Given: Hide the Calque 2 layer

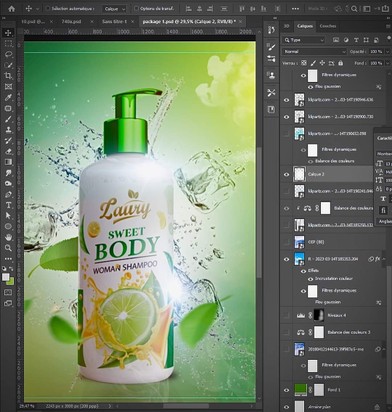Looking at the screenshot, I should [287, 174].
